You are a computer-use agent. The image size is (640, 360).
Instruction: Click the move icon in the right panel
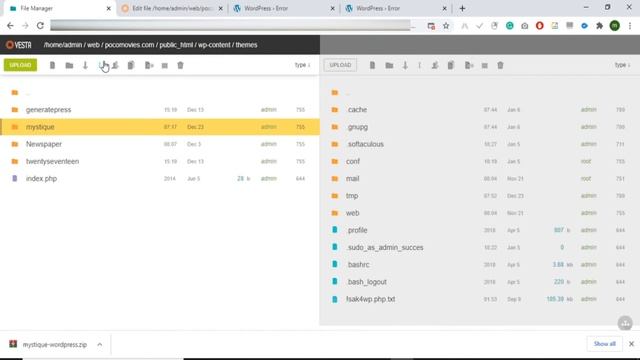[469, 65]
